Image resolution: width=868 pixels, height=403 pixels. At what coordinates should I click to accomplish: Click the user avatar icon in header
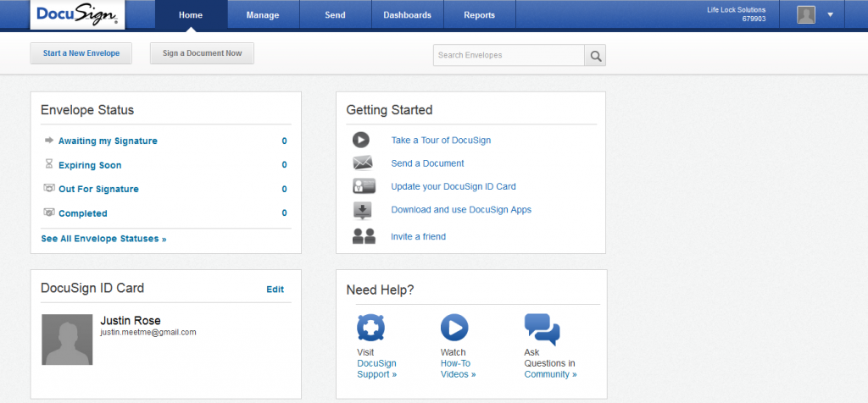coord(806,15)
